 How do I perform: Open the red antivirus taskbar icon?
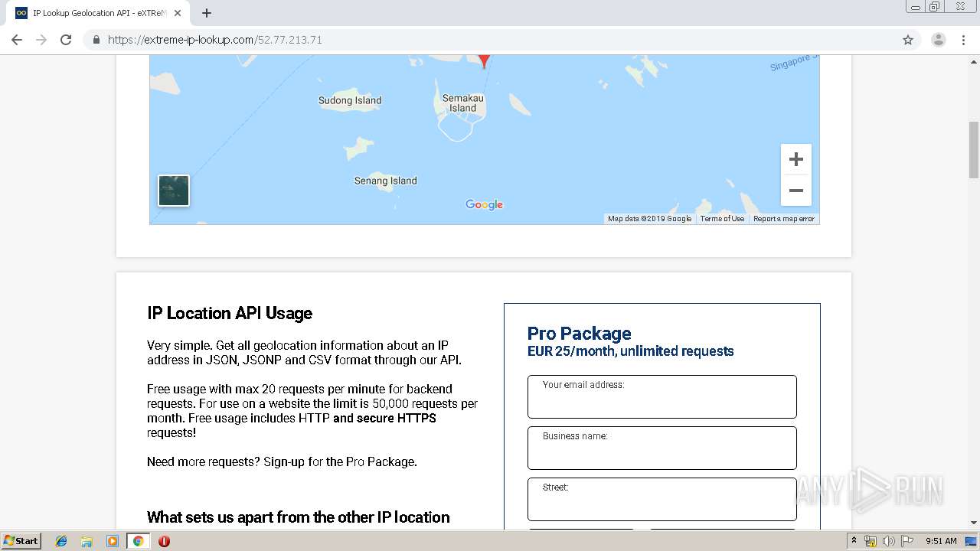pyautogui.click(x=164, y=541)
